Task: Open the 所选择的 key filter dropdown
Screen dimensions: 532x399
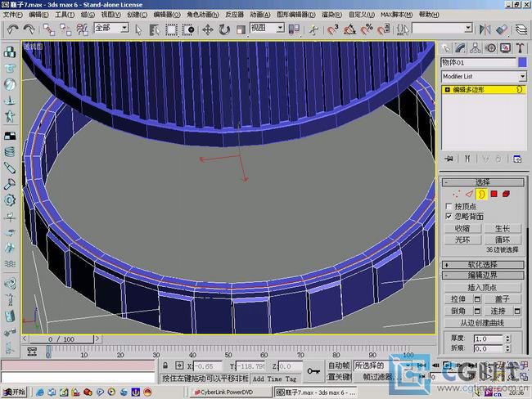Action: pos(408,365)
